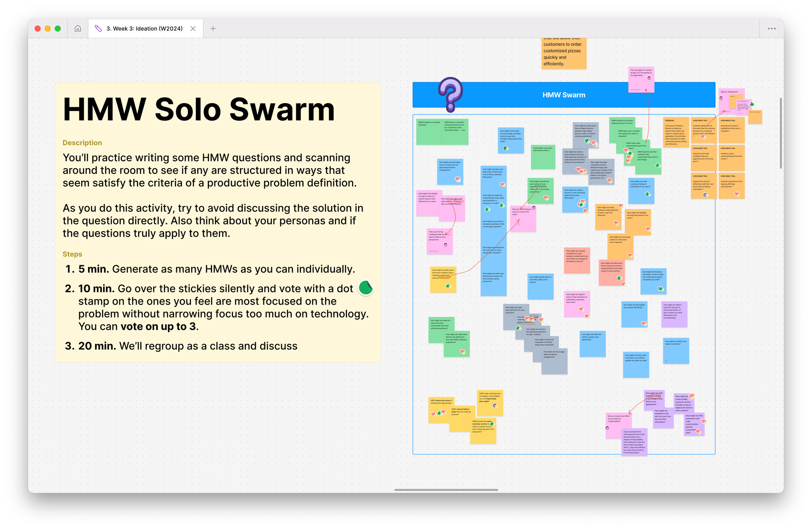Click the Description heading label

click(82, 143)
